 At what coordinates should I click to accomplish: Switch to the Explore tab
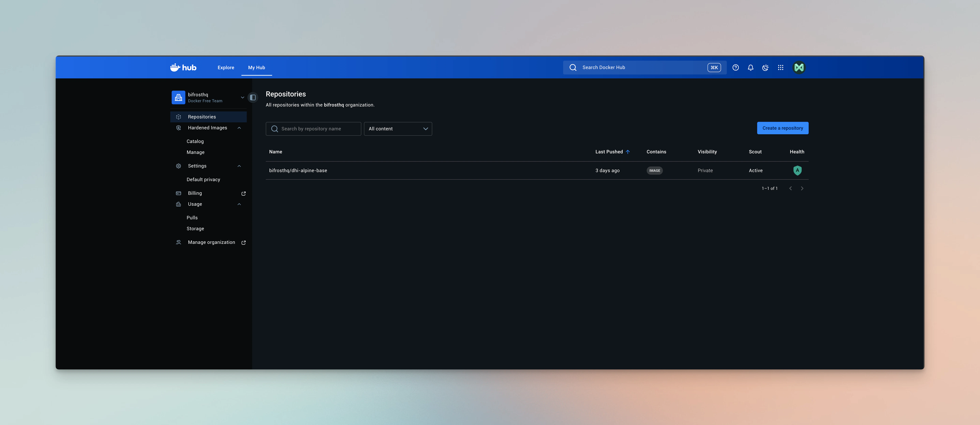226,67
